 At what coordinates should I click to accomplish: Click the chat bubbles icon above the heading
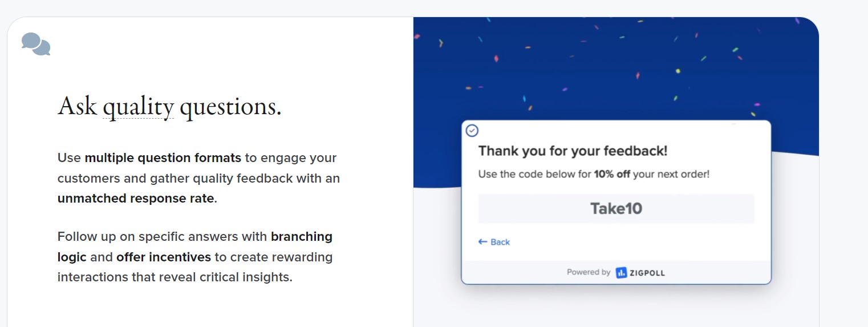(36, 44)
